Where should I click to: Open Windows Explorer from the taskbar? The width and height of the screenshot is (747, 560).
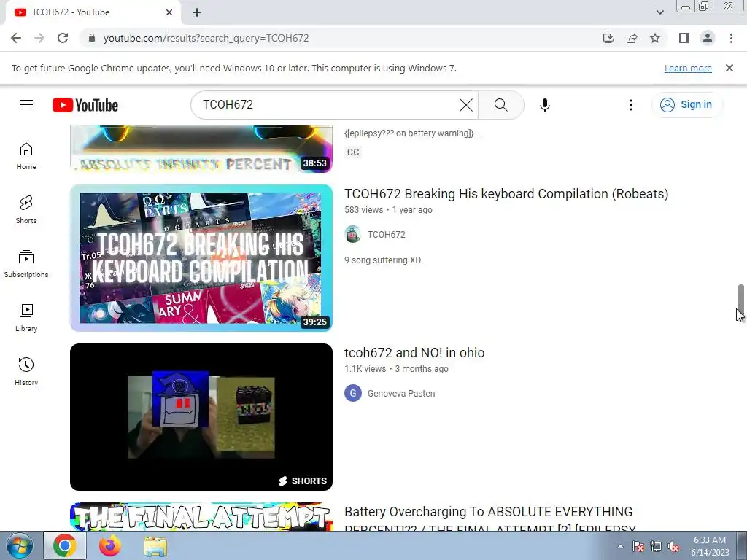point(155,545)
